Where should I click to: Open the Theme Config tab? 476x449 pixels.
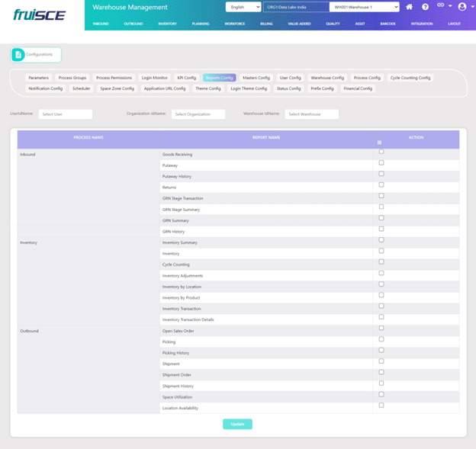click(x=208, y=88)
